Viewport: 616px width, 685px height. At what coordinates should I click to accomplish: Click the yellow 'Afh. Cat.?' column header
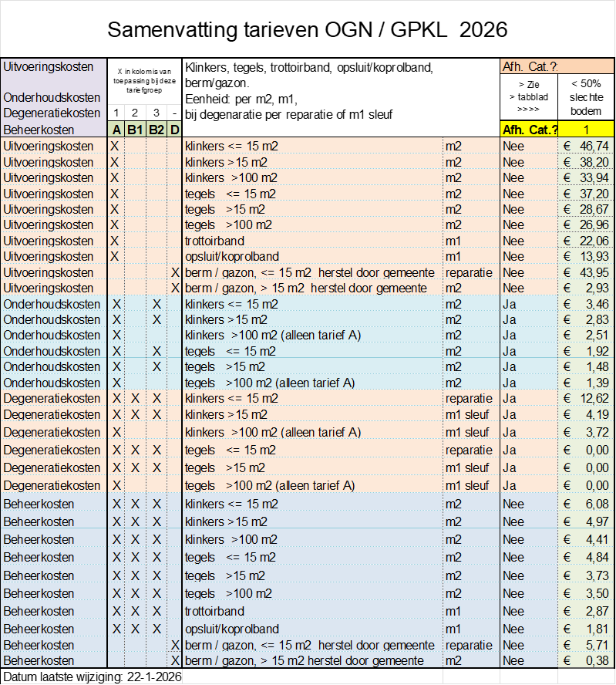pyautogui.click(x=529, y=130)
